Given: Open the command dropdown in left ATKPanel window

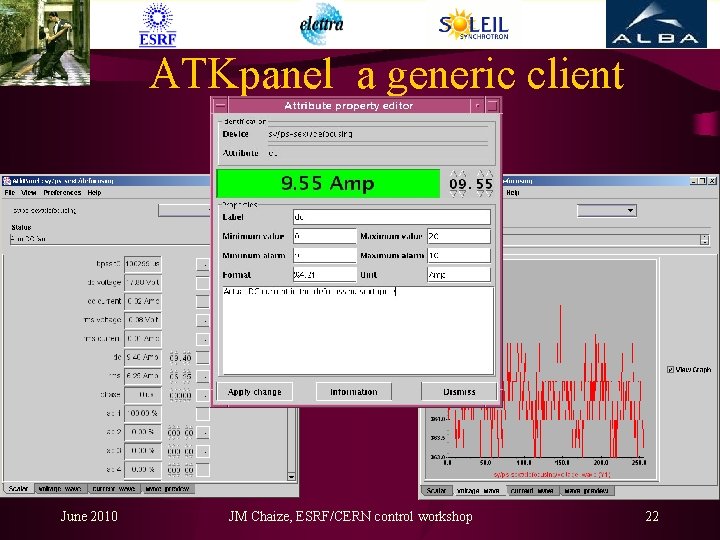Looking at the screenshot, I should coord(184,211).
